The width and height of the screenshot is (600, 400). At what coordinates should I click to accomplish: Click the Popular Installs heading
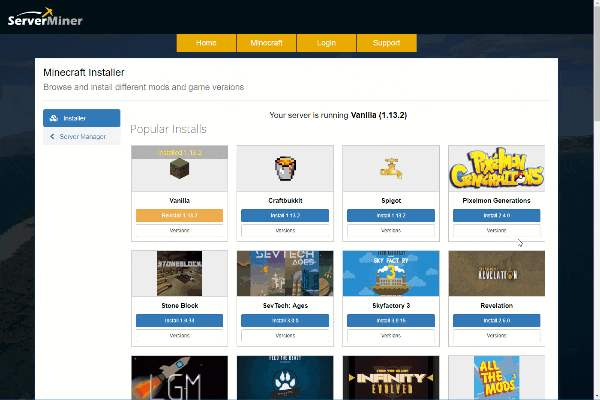(x=168, y=129)
